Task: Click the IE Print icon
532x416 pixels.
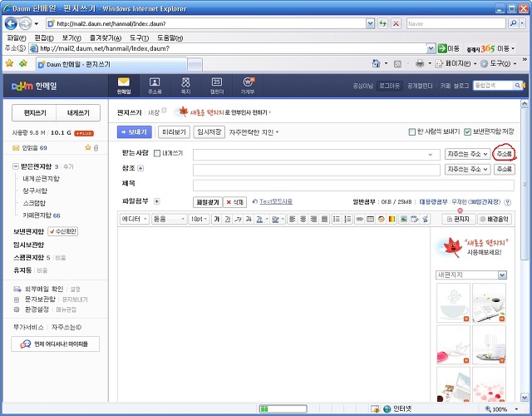Action: pos(420,63)
